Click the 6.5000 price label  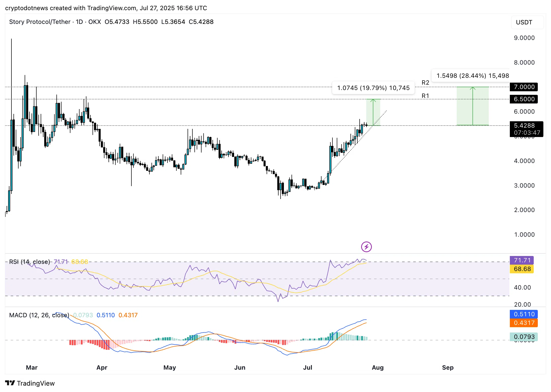524,99
